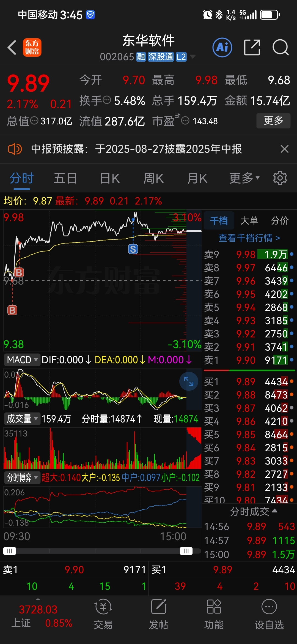Tap the 更多 quote details button
297x644 pixels.
[273, 121]
